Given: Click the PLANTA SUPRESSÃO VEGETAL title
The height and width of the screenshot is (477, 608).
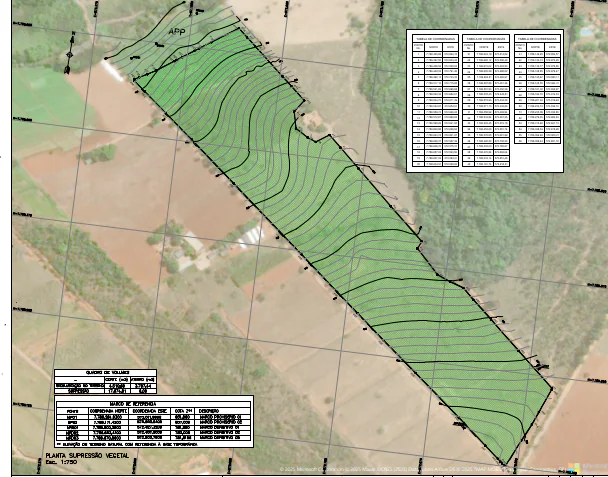Looking at the screenshot, I should click(x=87, y=456).
